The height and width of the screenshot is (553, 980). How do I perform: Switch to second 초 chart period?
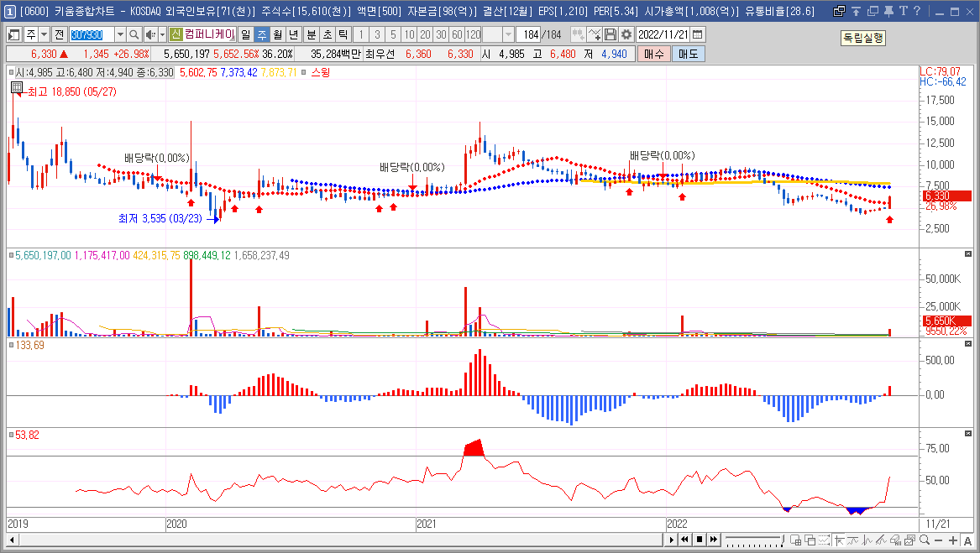328,35
